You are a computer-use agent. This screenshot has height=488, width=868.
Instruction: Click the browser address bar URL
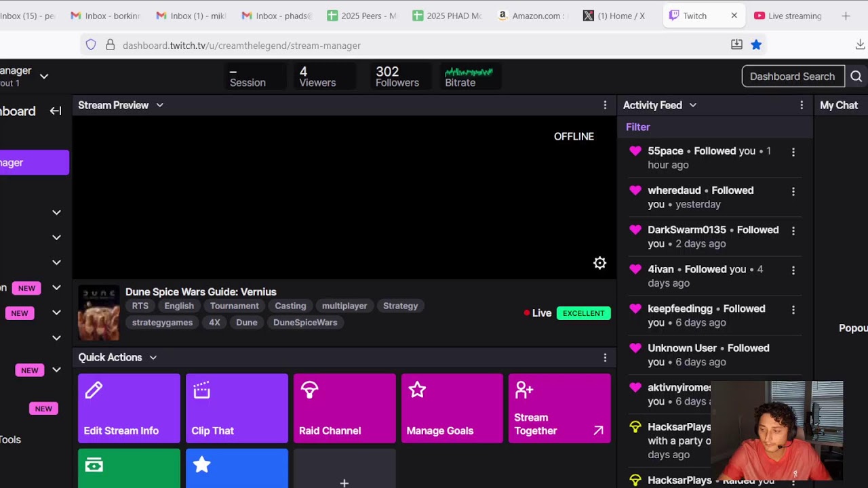tap(241, 45)
